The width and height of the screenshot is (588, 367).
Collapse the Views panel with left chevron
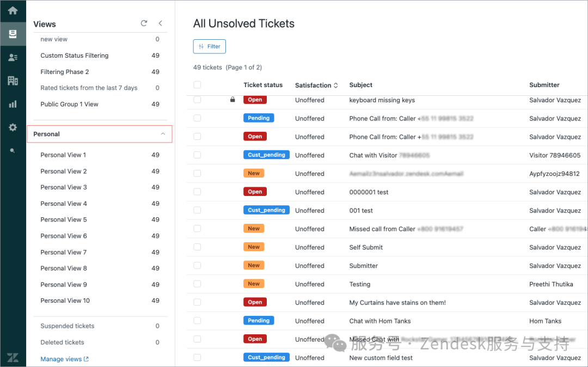(x=160, y=23)
